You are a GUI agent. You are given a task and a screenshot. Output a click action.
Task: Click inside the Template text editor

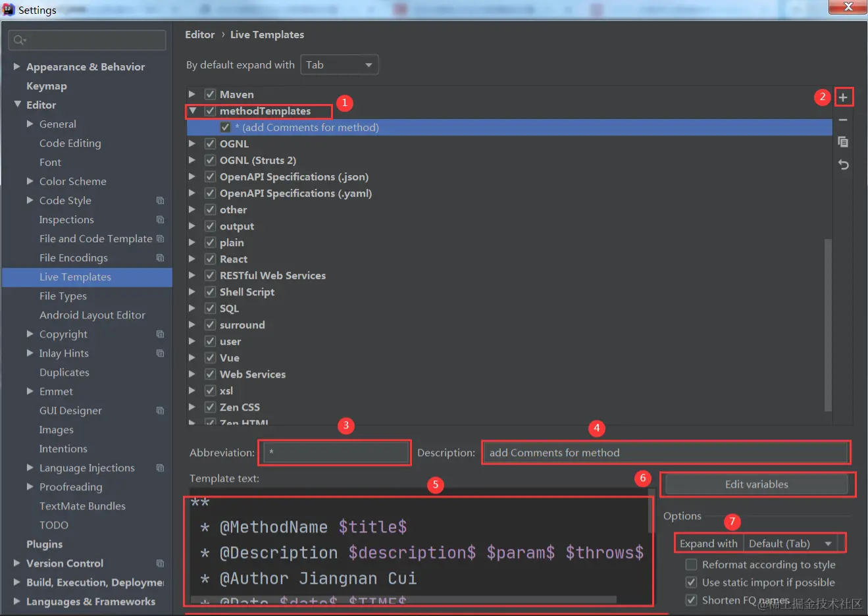(419, 550)
